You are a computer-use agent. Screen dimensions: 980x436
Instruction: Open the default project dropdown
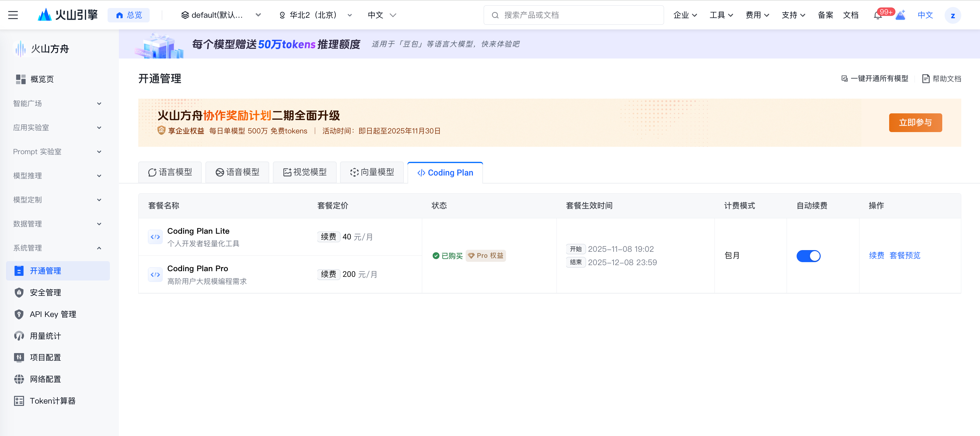(x=221, y=15)
